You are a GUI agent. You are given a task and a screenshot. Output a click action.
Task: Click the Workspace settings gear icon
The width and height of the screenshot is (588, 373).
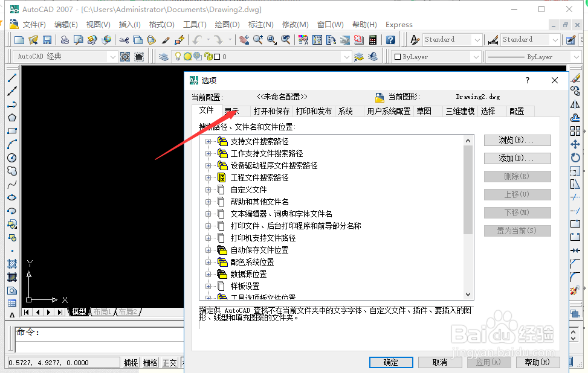tap(125, 57)
